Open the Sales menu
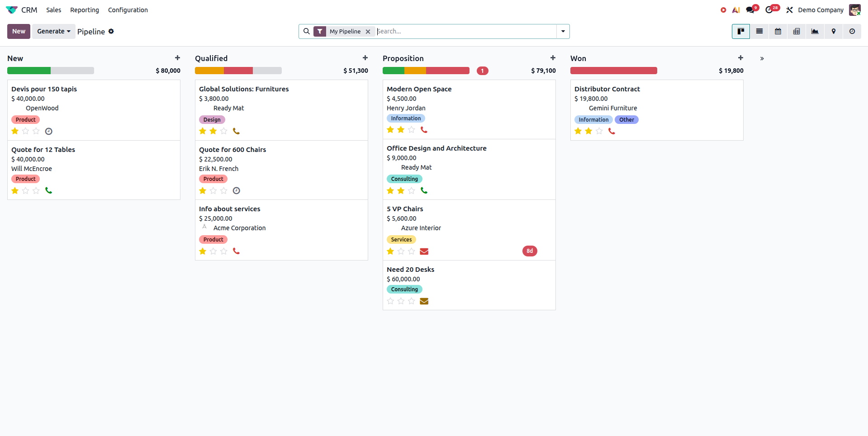 tap(54, 10)
